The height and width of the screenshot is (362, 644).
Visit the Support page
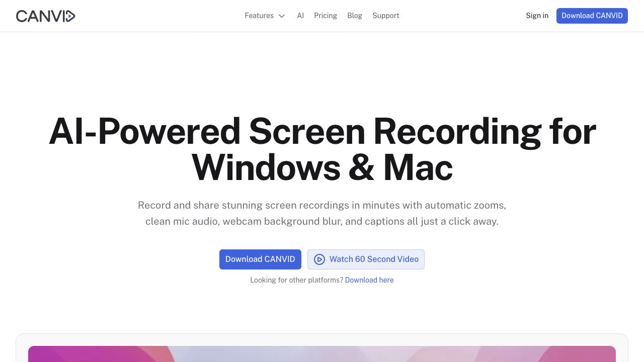coord(386,16)
